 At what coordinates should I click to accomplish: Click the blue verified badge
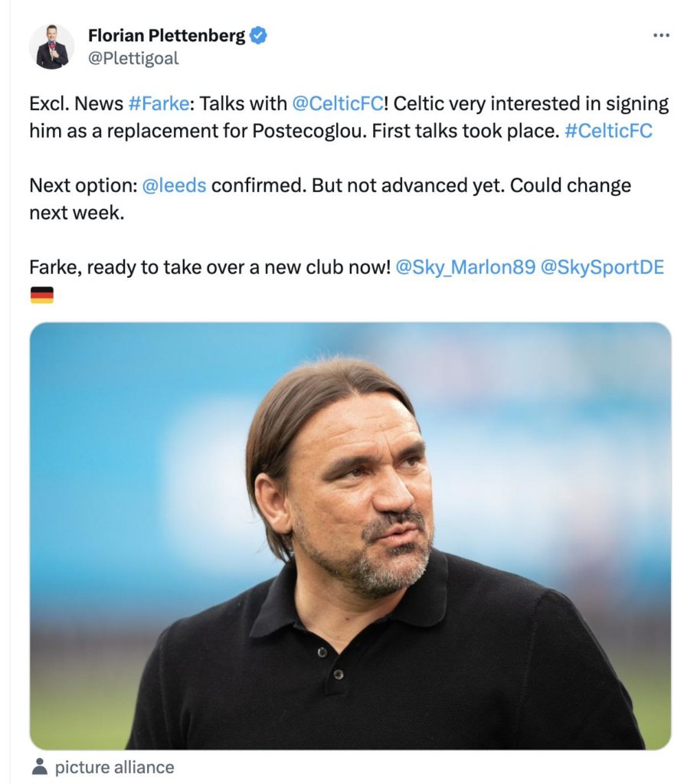(x=260, y=35)
